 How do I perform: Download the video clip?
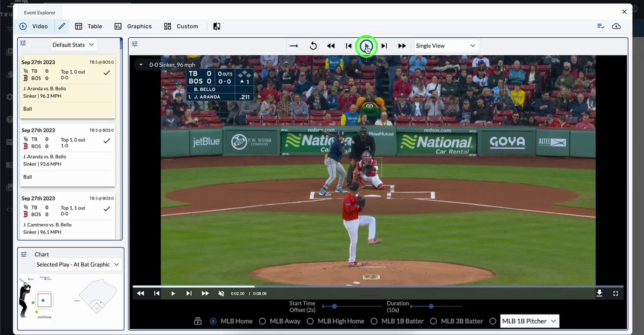pos(599,293)
